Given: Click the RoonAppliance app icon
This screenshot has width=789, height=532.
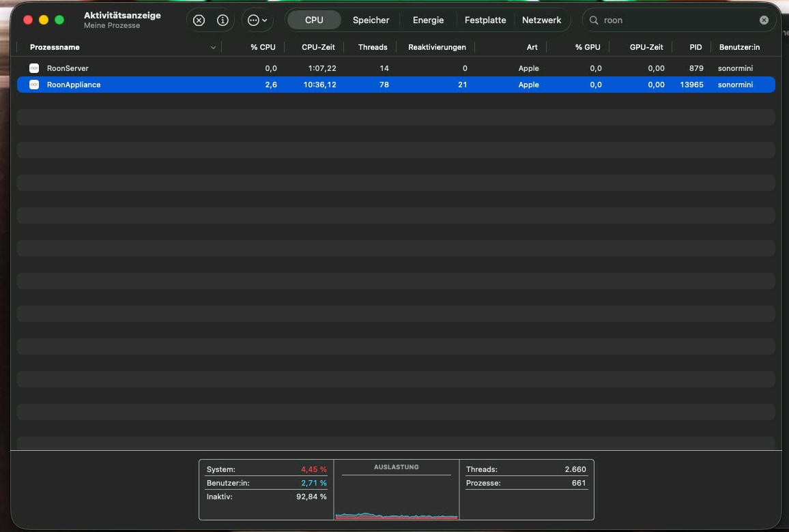Looking at the screenshot, I should click(x=34, y=85).
